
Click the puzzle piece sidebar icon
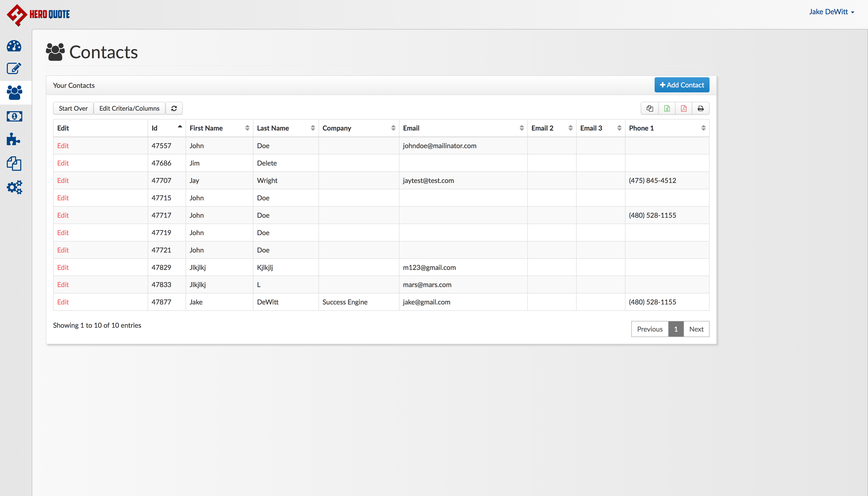coord(14,139)
